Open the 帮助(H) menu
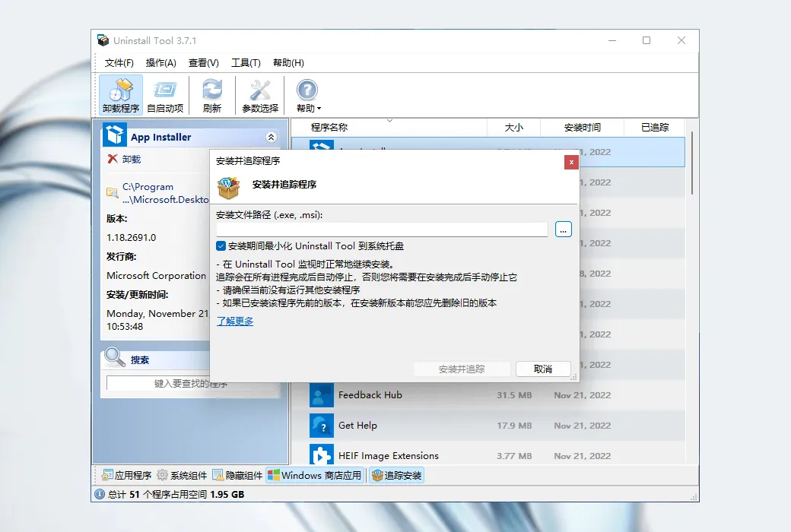Viewport: 791px width, 532px height. tap(288, 63)
